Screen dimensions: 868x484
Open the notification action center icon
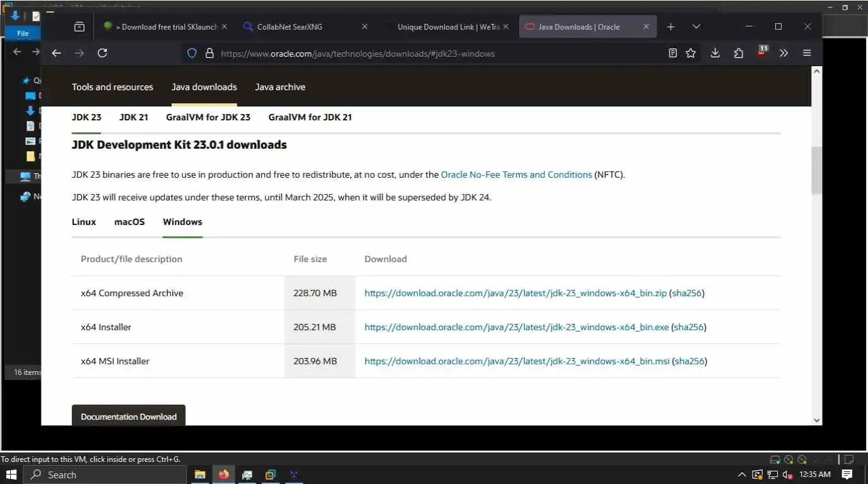point(847,475)
